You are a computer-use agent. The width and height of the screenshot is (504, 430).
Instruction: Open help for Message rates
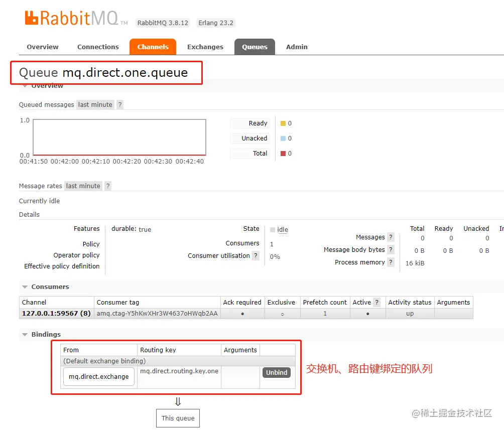coord(108,186)
